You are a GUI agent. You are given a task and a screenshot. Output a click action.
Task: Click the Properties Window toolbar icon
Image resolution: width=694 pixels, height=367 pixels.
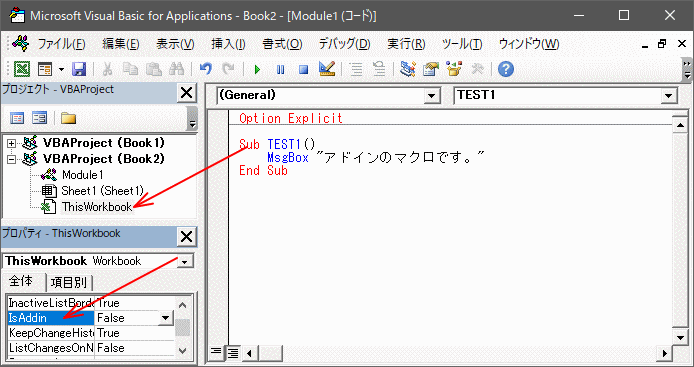click(x=431, y=69)
